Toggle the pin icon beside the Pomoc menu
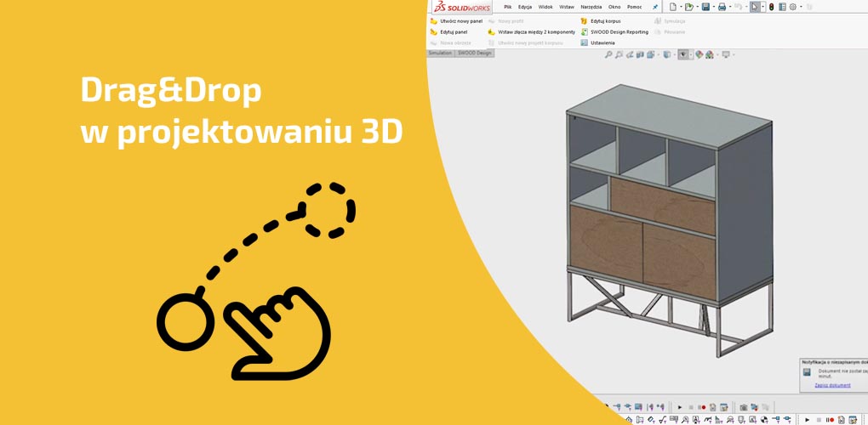This screenshot has height=425, width=868. pos(655,7)
